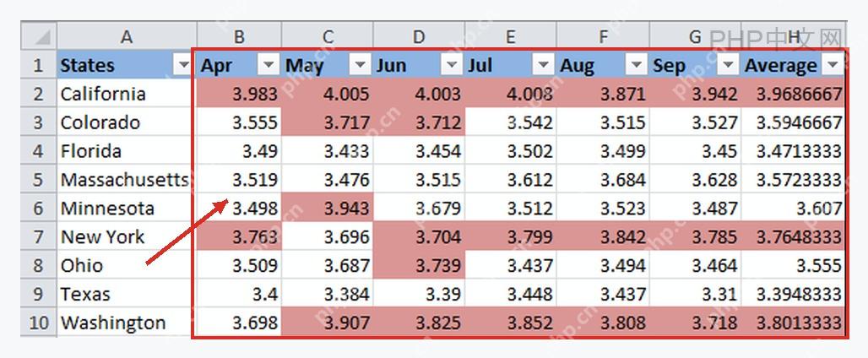
Task: Select row 8 header
Action: [x=39, y=265]
